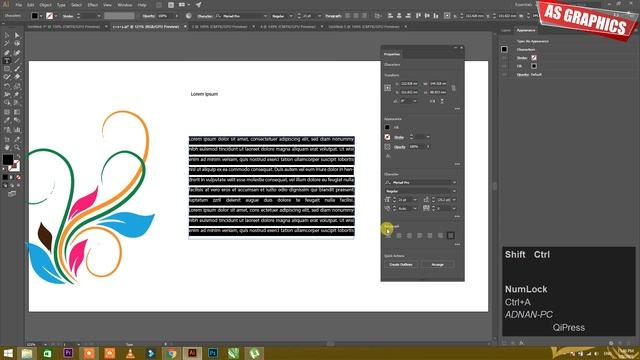Select the Direct Selection tool

pyautogui.click(x=17, y=36)
